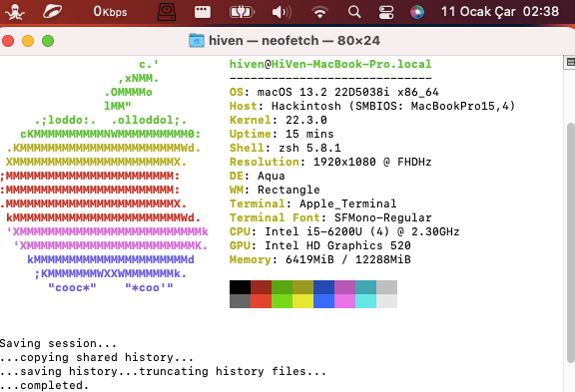Click the bright red color block
The height and width of the screenshot is (392, 575).
(262, 301)
